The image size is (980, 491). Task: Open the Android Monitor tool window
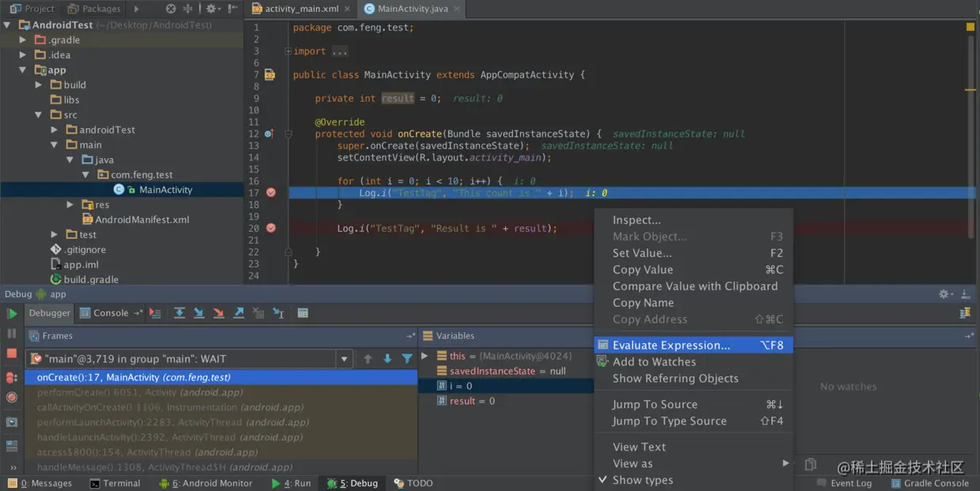(206, 484)
